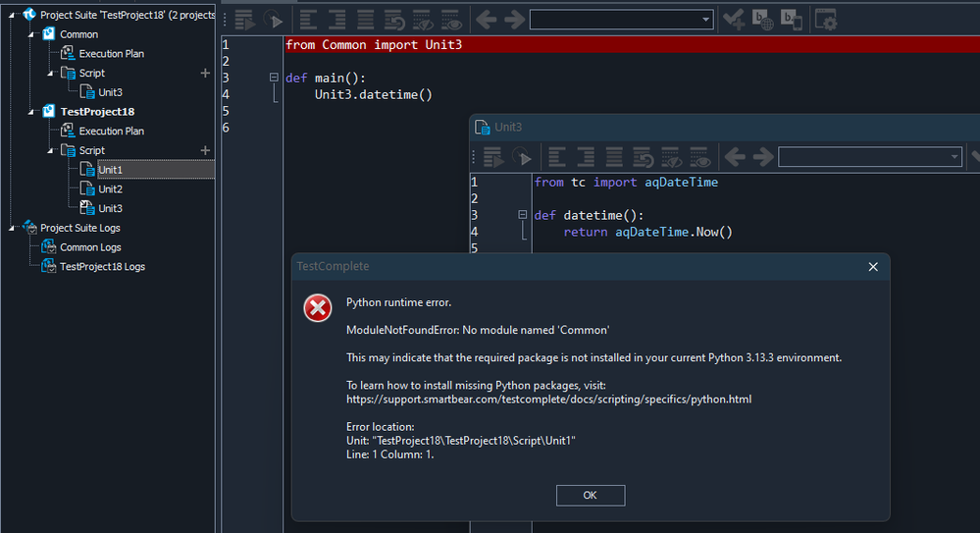Open the routine dropdown in main toolbar
Viewport: 980px width, 533px height.
(x=706, y=20)
